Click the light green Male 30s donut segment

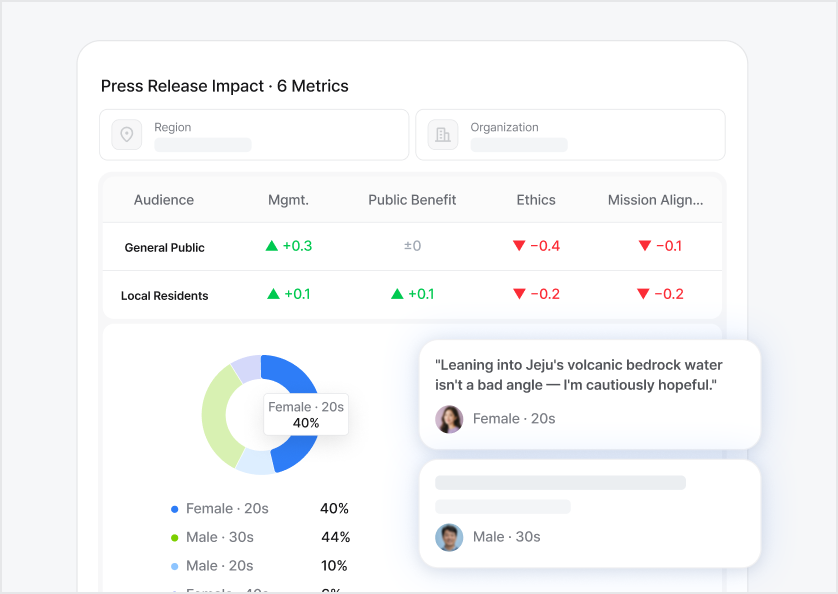[214, 416]
